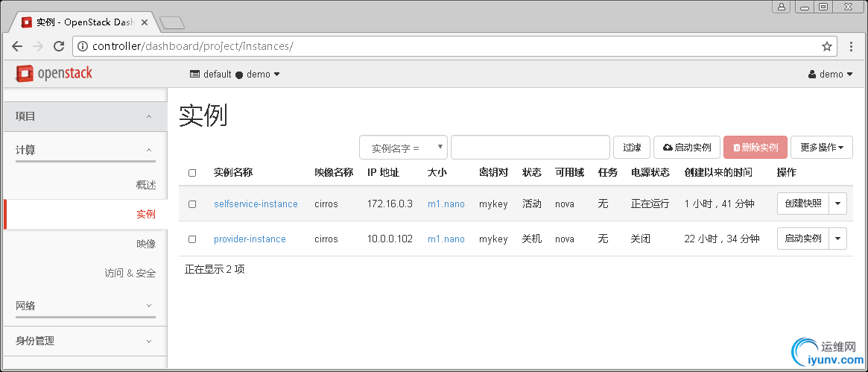Select all instances with the header checkbox
The image size is (868, 372).
pos(192,173)
